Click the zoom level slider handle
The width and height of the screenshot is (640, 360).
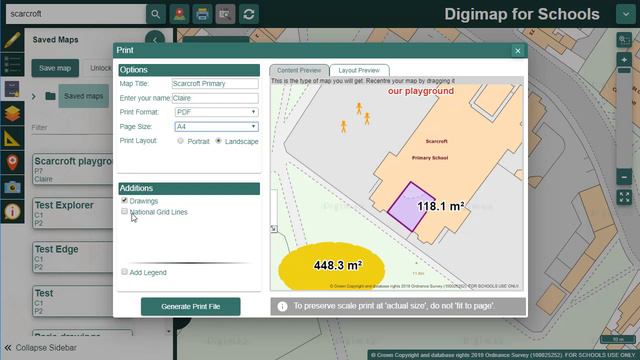(624, 71)
